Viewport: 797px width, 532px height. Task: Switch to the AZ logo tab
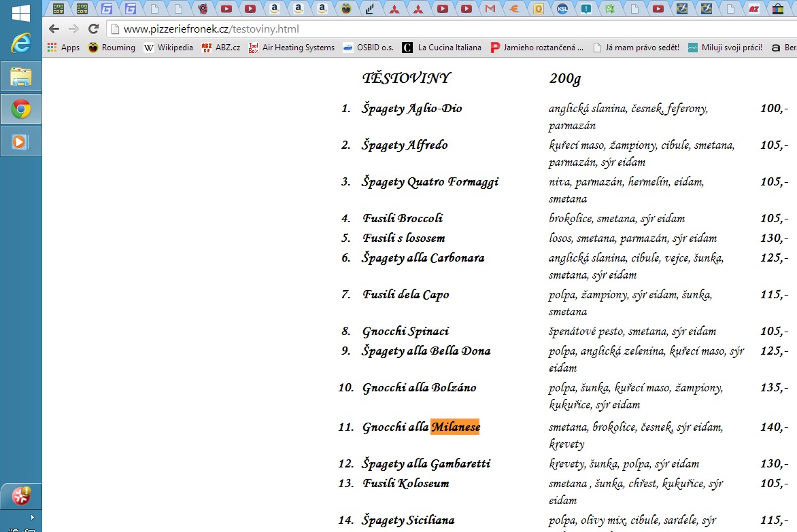click(x=753, y=9)
